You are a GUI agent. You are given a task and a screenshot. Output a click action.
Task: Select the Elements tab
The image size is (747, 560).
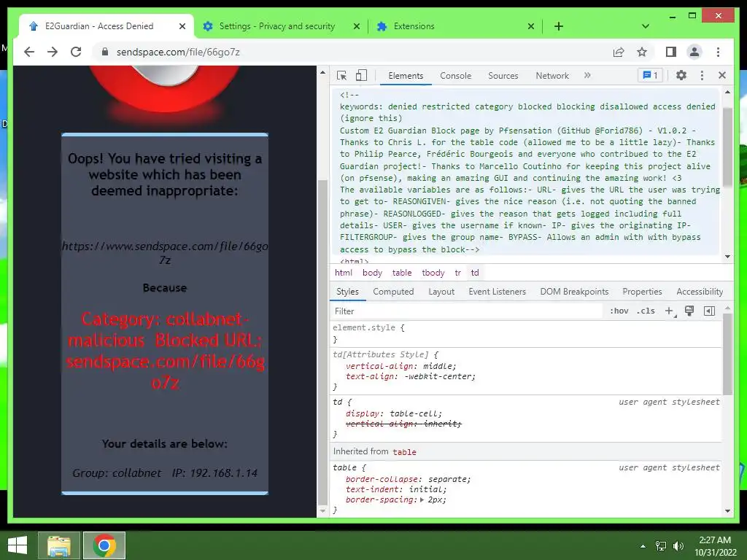click(x=406, y=76)
